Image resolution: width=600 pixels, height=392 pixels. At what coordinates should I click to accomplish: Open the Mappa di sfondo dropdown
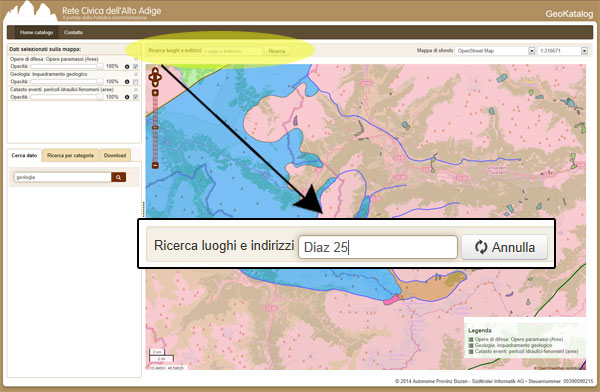pos(495,51)
